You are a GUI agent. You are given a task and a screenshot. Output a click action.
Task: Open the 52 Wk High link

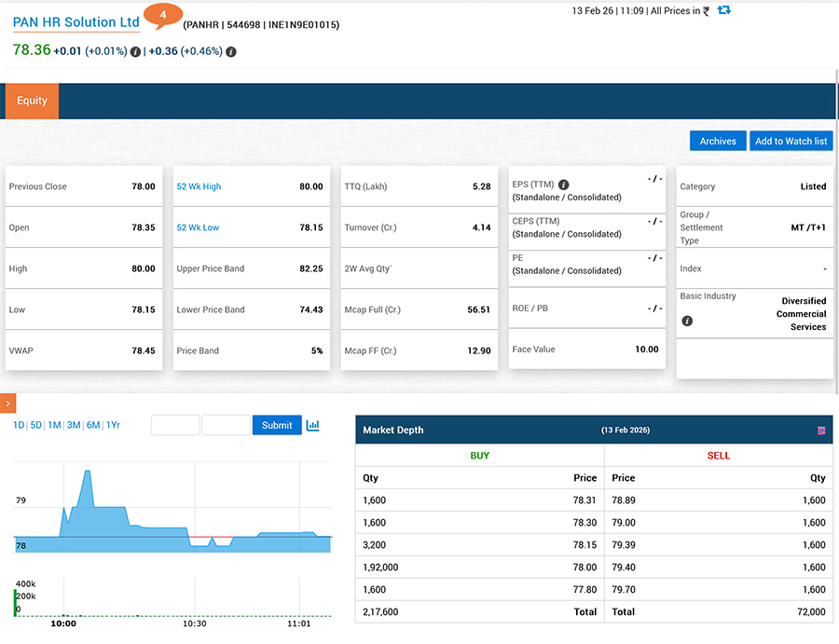(199, 186)
